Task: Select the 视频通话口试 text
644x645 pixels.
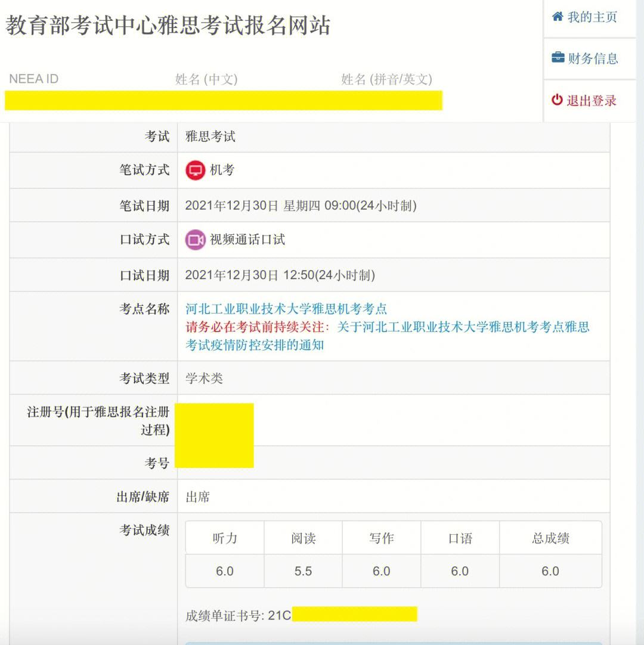Action: (x=247, y=240)
